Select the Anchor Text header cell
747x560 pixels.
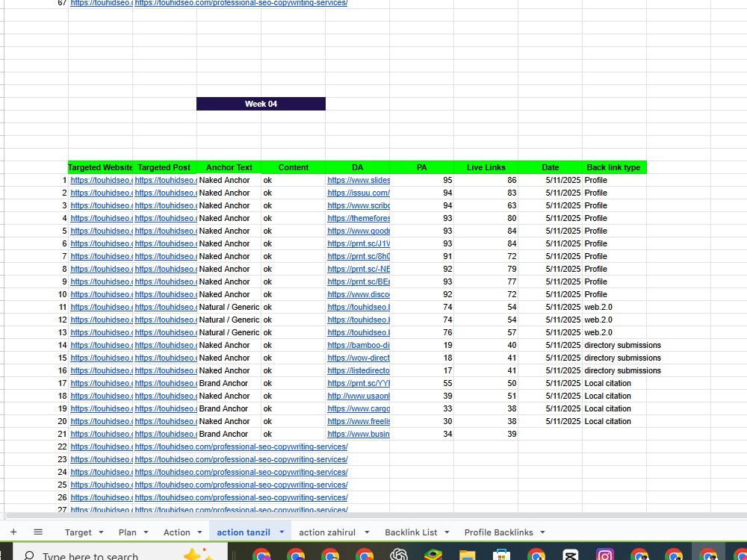click(229, 167)
